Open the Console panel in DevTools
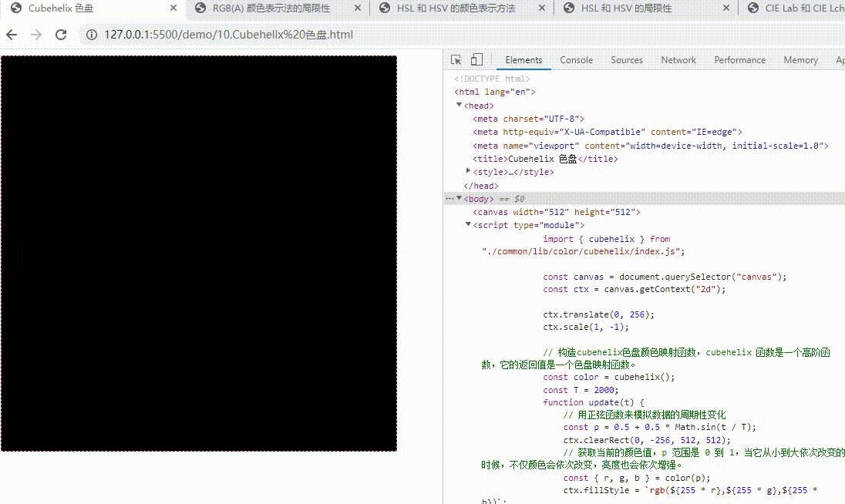The width and height of the screenshot is (845, 504). point(576,60)
